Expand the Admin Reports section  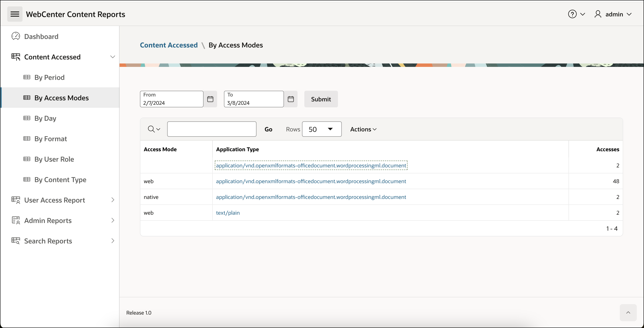coord(113,220)
